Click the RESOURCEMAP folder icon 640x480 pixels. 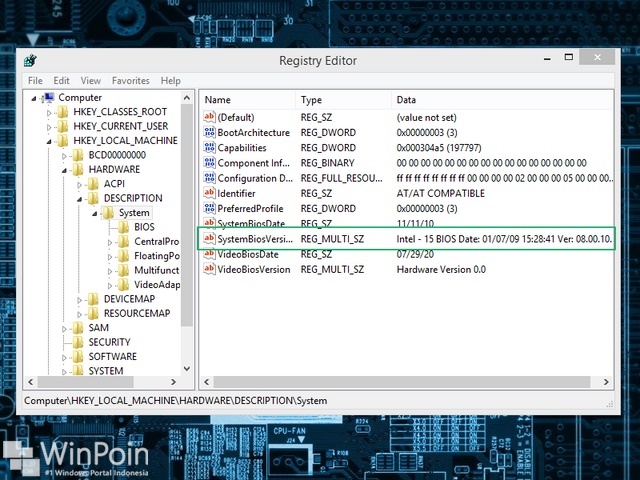pos(93,313)
